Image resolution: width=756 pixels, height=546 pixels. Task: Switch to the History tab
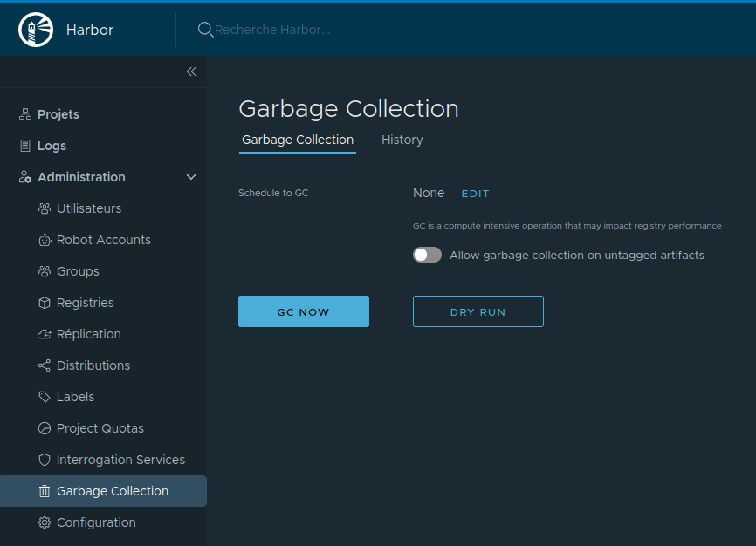pos(402,140)
